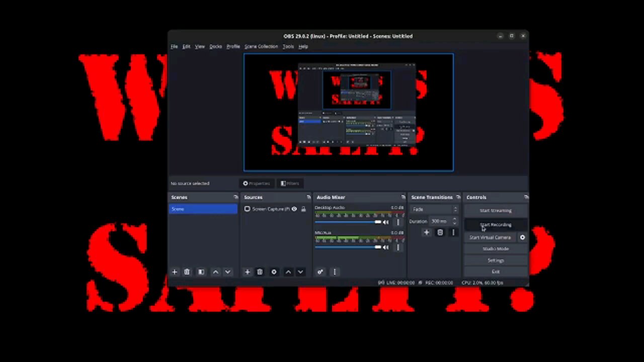Image resolution: width=644 pixels, height=362 pixels.
Task: Open Settings from the Controls panel
Action: [x=496, y=260]
